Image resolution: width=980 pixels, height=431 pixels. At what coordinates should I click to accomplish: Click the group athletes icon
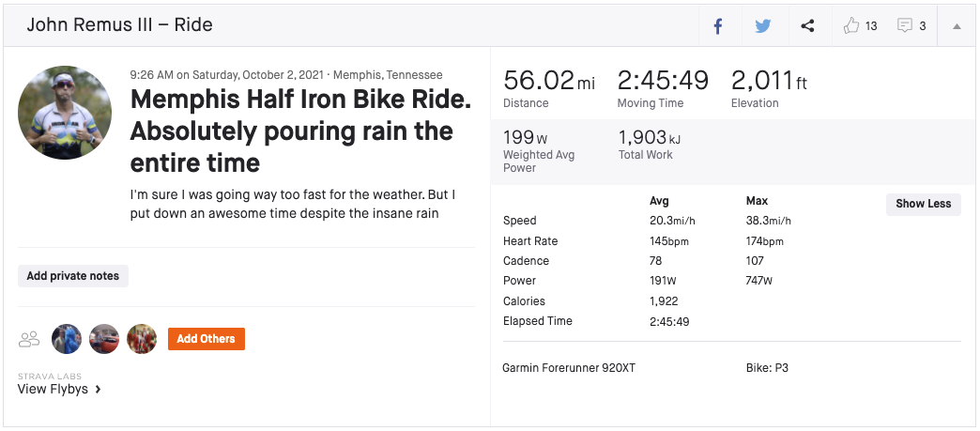tap(29, 339)
